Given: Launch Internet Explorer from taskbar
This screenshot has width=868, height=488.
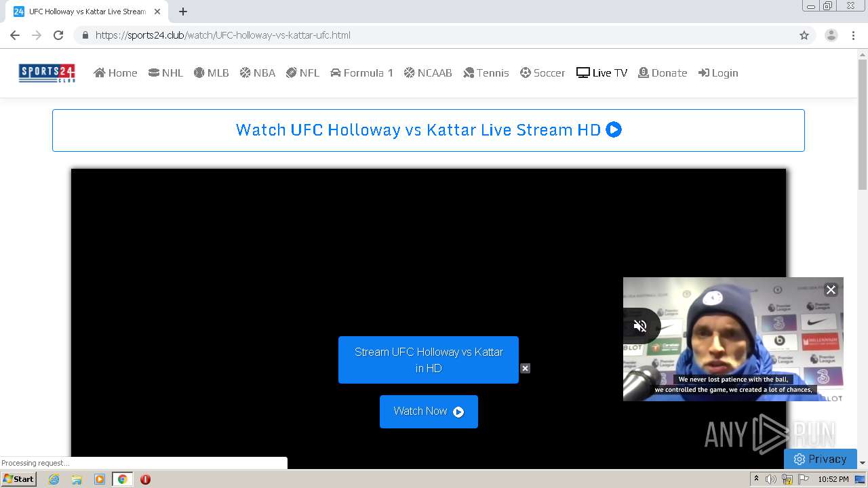Looking at the screenshot, I should [54, 479].
